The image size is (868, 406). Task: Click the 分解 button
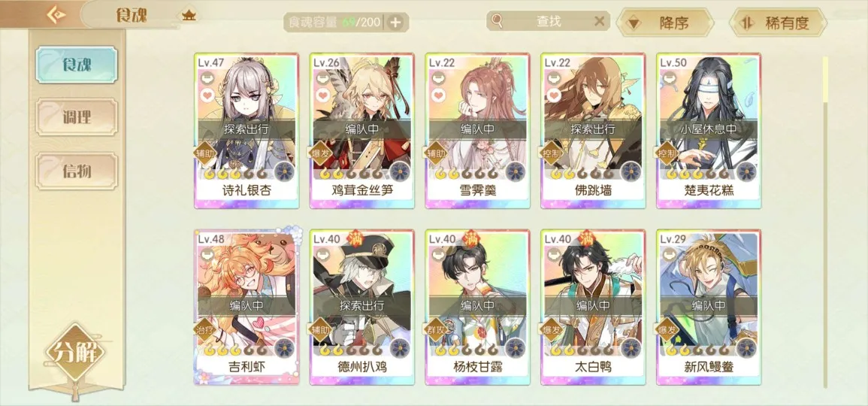(75, 353)
